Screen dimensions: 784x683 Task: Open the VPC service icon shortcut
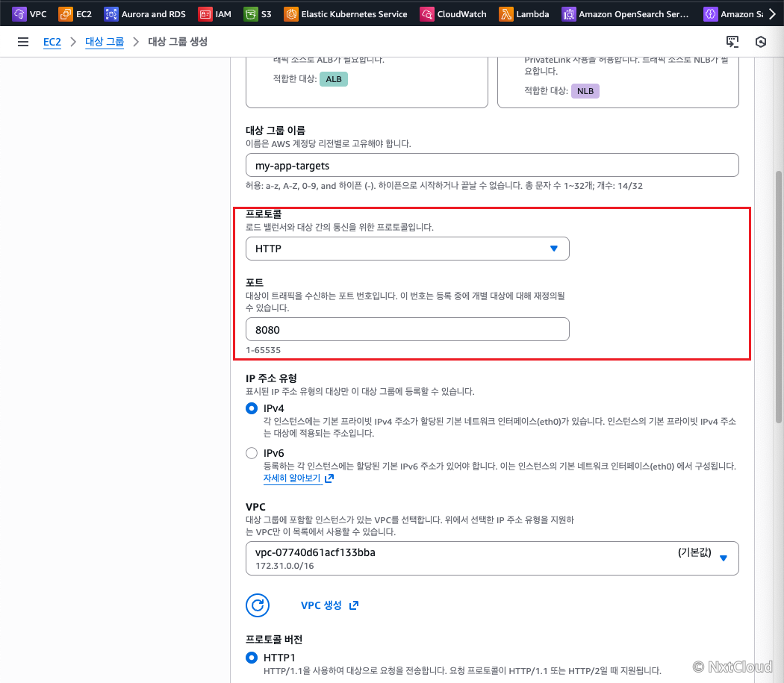tap(19, 14)
